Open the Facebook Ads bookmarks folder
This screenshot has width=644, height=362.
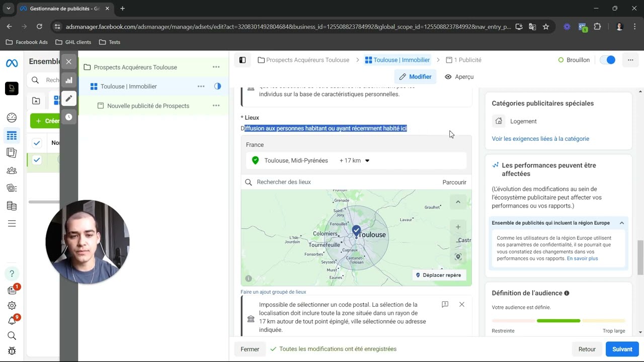pos(27,42)
